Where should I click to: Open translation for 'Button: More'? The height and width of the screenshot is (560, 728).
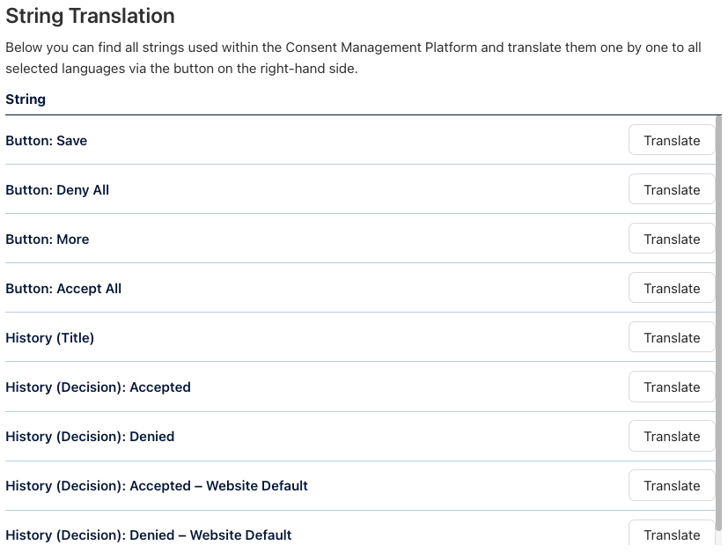tap(671, 239)
